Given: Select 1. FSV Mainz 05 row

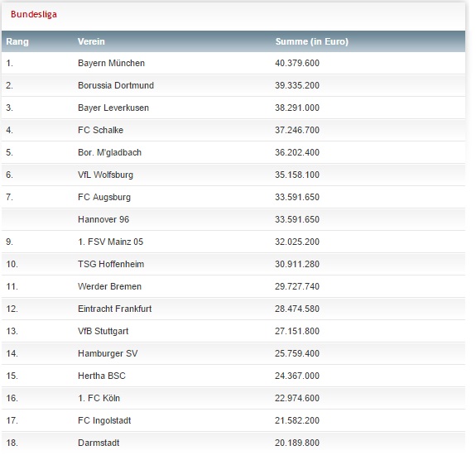Looking at the screenshot, I should tap(233, 242).
